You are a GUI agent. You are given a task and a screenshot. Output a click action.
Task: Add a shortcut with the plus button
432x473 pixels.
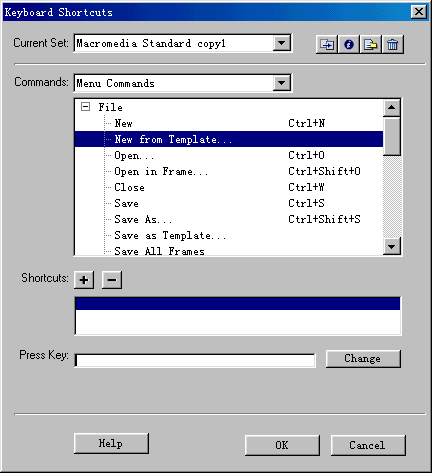pyautogui.click(x=84, y=280)
